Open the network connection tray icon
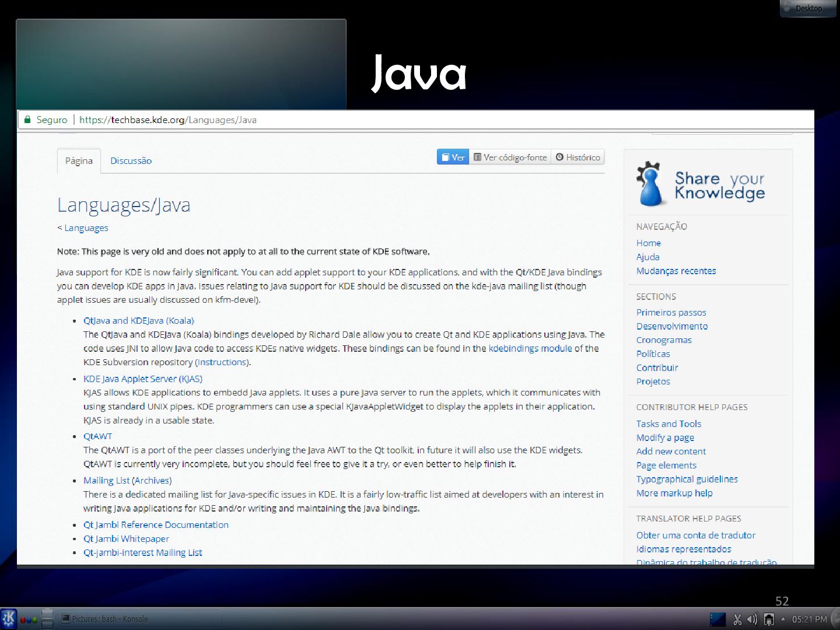 769,619
